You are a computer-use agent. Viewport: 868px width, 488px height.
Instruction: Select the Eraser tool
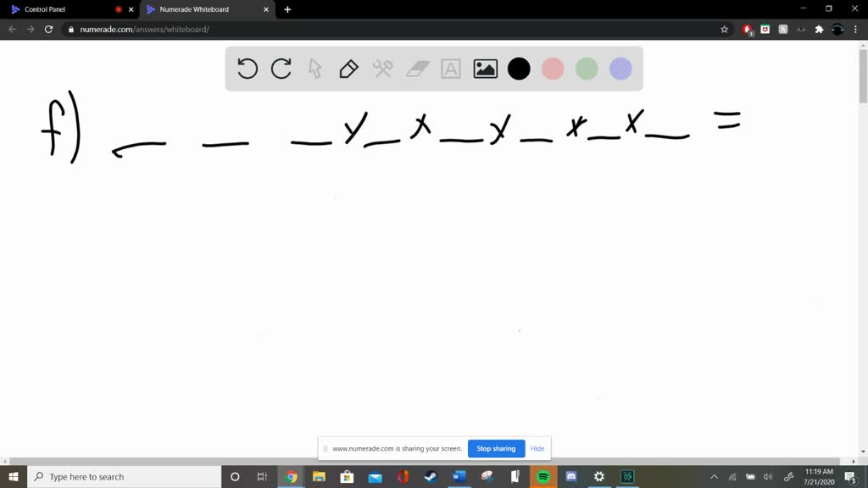pos(416,69)
